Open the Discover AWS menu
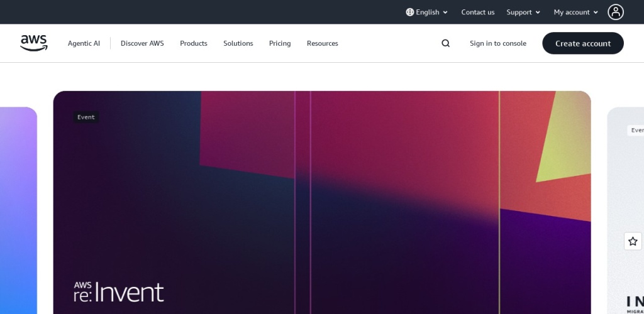Image resolution: width=644 pixels, height=314 pixels. (x=142, y=43)
